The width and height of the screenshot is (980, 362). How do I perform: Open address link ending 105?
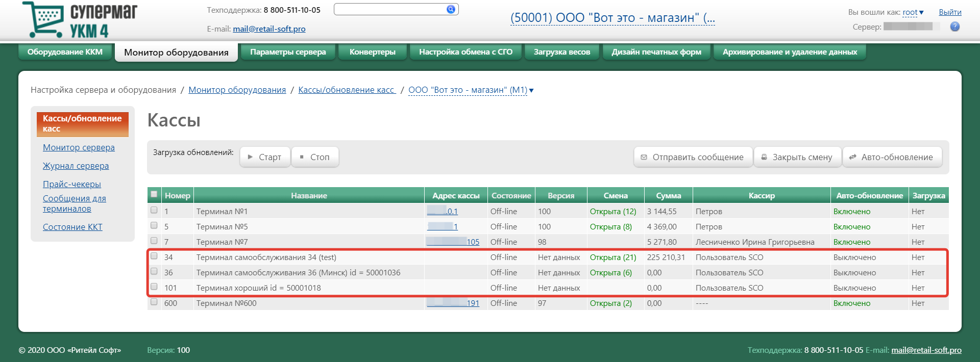(x=453, y=242)
